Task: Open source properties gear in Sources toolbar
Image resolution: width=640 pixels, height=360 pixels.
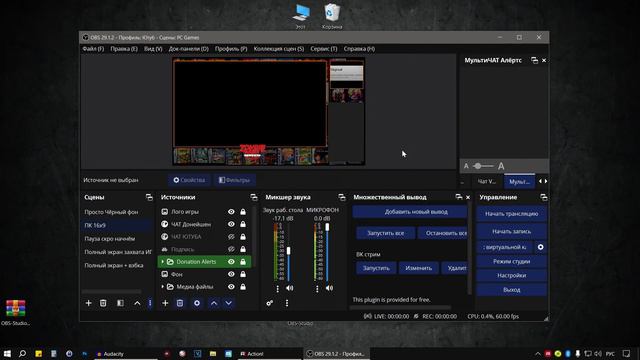Action: pyautogui.click(x=197, y=303)
